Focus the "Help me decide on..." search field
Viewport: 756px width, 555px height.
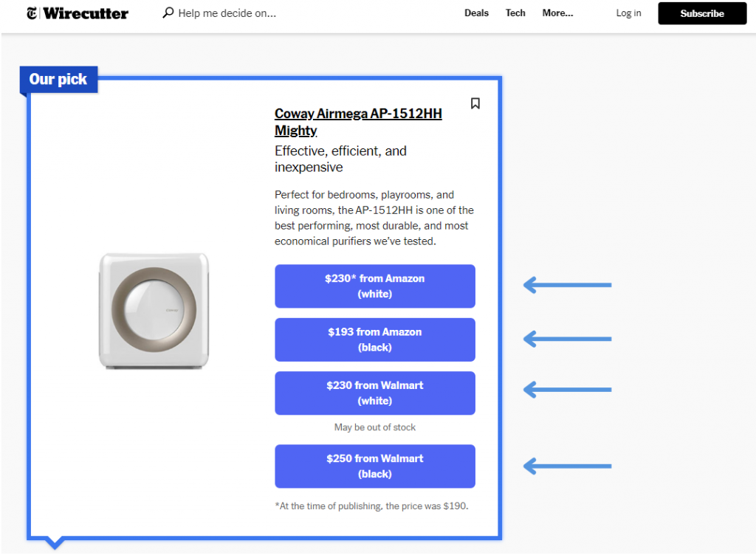[227, 13]
